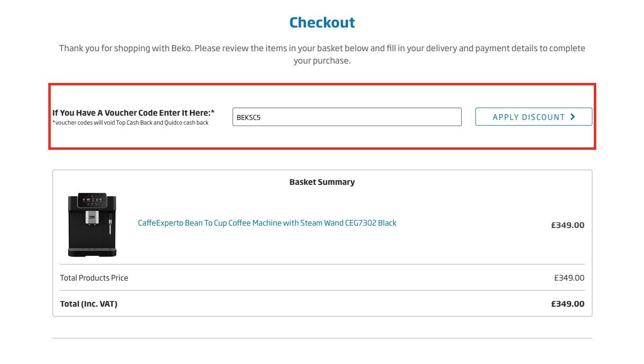This screenshot has height=364, width=644.
Task: Click the 'If You Have A Voucher Code' label
Action: coord(134,113)
